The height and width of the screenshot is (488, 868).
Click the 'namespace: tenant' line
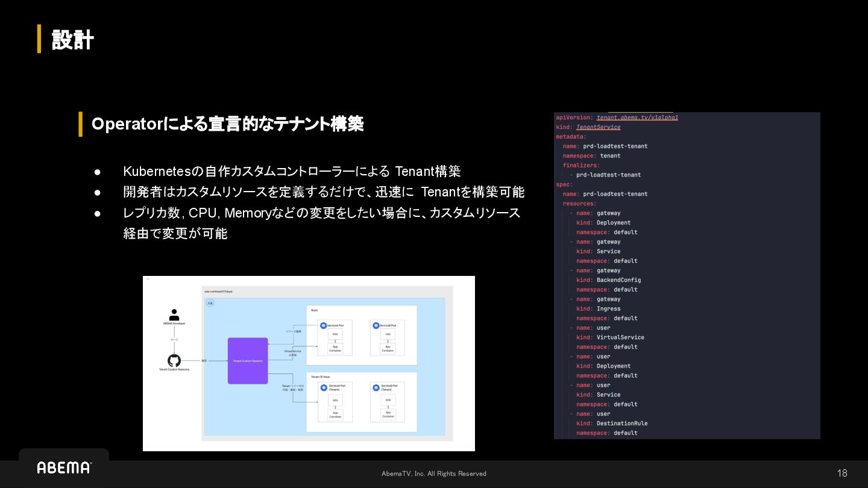tap(592, 155)
